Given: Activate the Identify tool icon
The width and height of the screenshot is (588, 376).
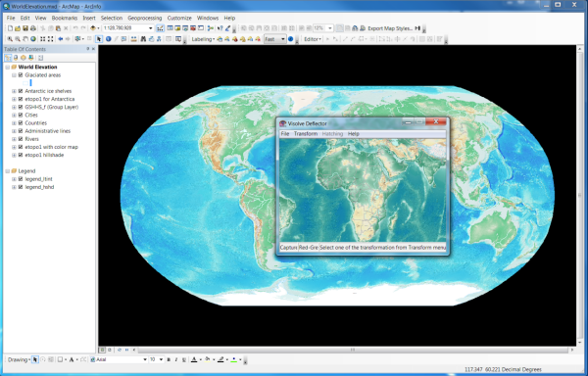Looking at the screenshot, I should pyautogui.click(x=109, y=39).
